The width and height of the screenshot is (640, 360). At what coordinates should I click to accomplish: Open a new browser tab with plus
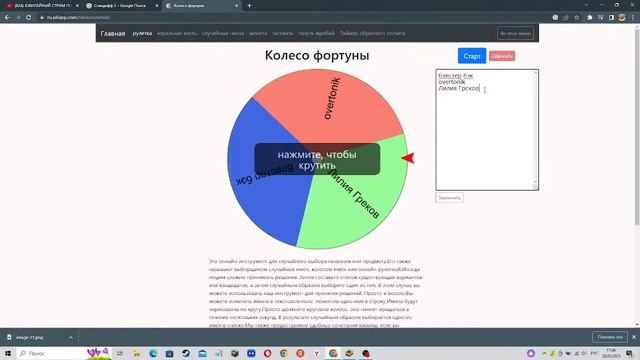click(x=249, y=6)
